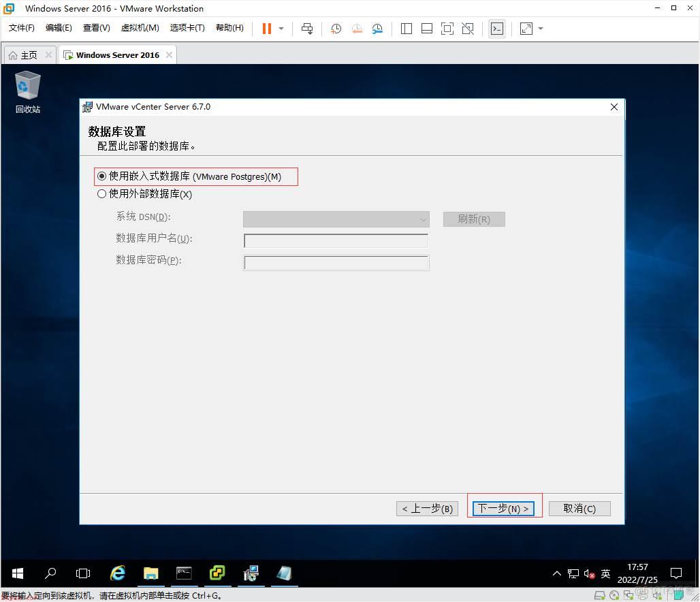Open the muted volume tray icon
Viewport: 700px width, 602px height.
coord(589,574)
